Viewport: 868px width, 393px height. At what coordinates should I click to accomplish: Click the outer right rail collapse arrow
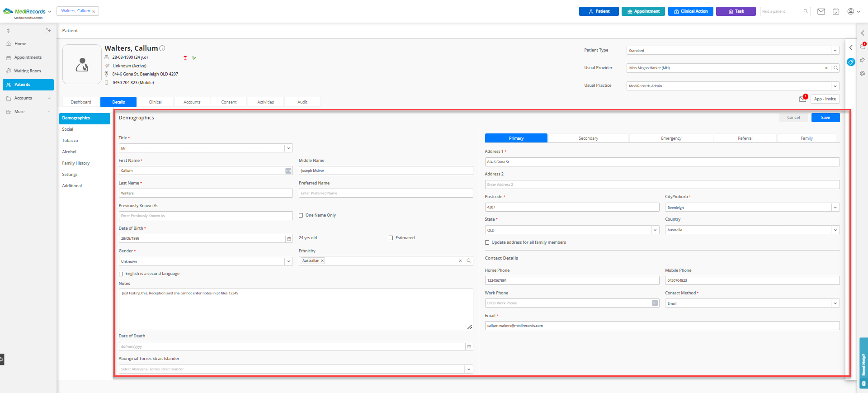point(863,33)
